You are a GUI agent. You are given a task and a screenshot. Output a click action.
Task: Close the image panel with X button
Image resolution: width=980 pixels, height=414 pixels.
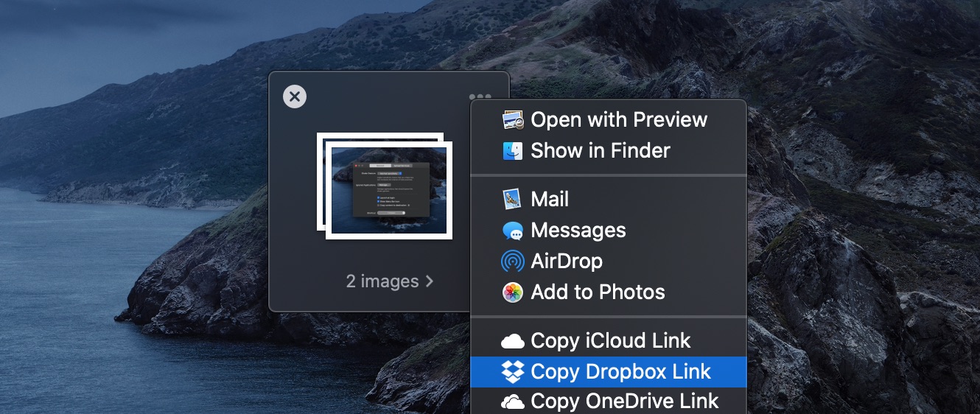(x=295, y=96)
